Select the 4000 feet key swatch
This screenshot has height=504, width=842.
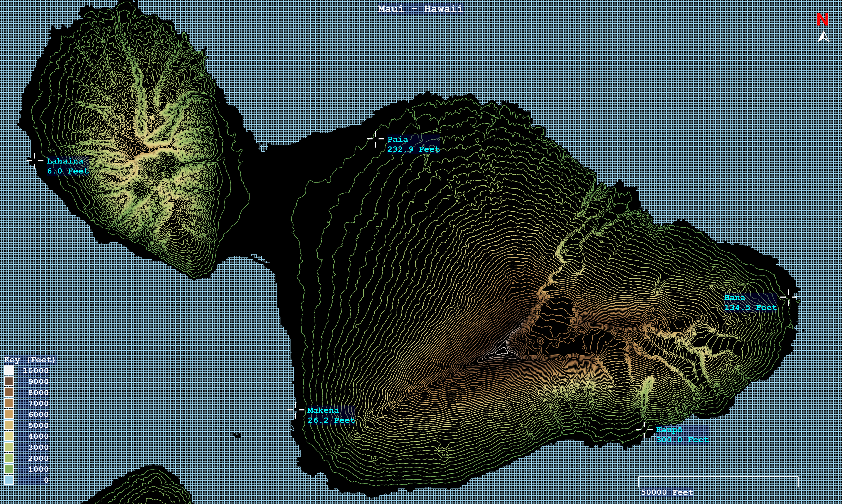9,436
